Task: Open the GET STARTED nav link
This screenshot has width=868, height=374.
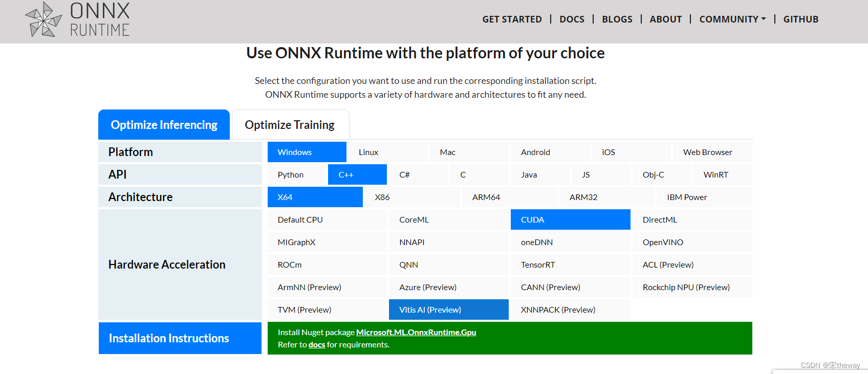Action: tap(512, 19)
